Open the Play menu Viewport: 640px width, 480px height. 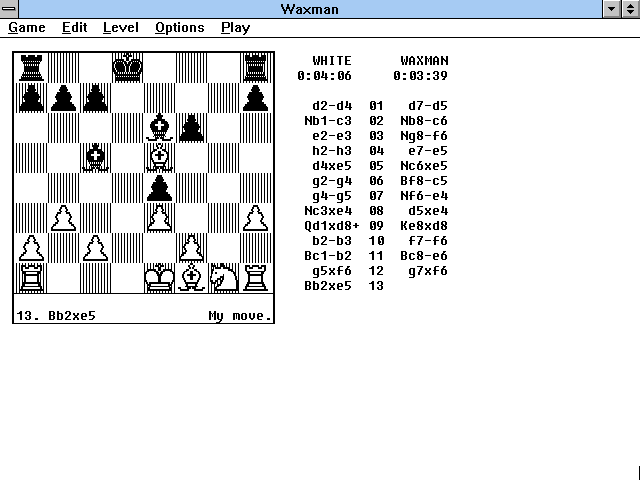click(236, 28)
